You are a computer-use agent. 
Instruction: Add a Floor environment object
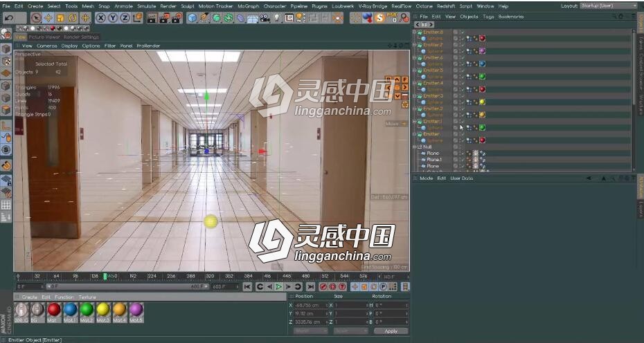tap(253, 18)
